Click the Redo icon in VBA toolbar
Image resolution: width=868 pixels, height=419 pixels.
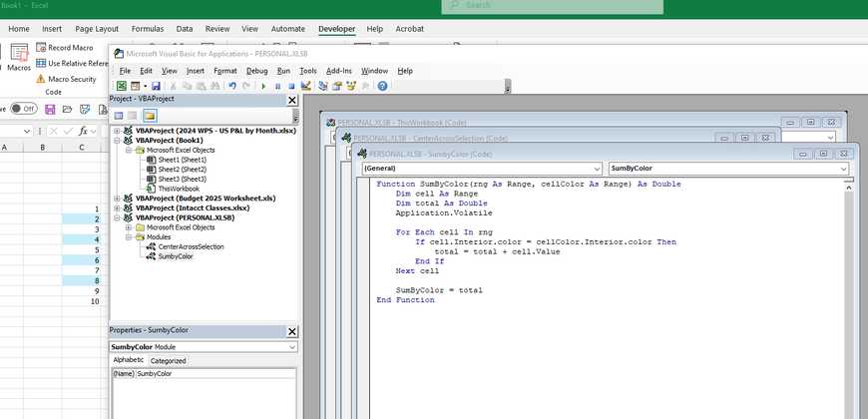(246, 86)
